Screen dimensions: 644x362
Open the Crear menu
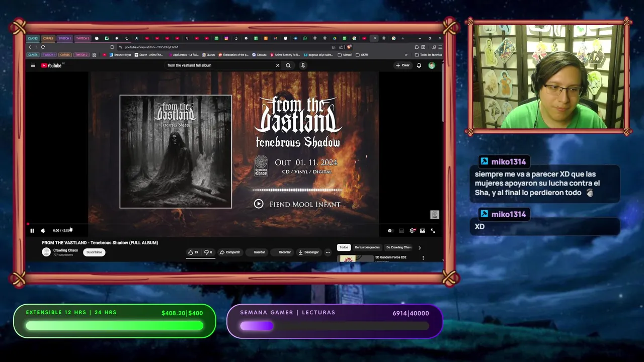tap(403, 65)
